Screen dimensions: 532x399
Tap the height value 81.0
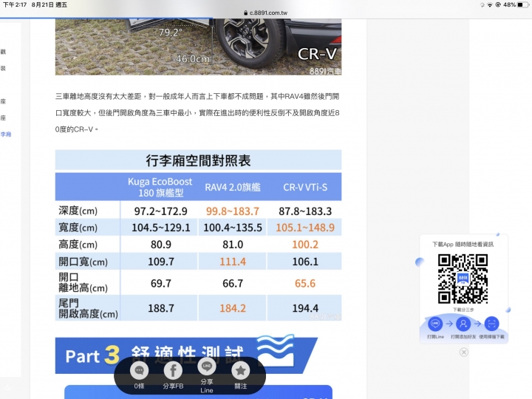coord(233,245)
